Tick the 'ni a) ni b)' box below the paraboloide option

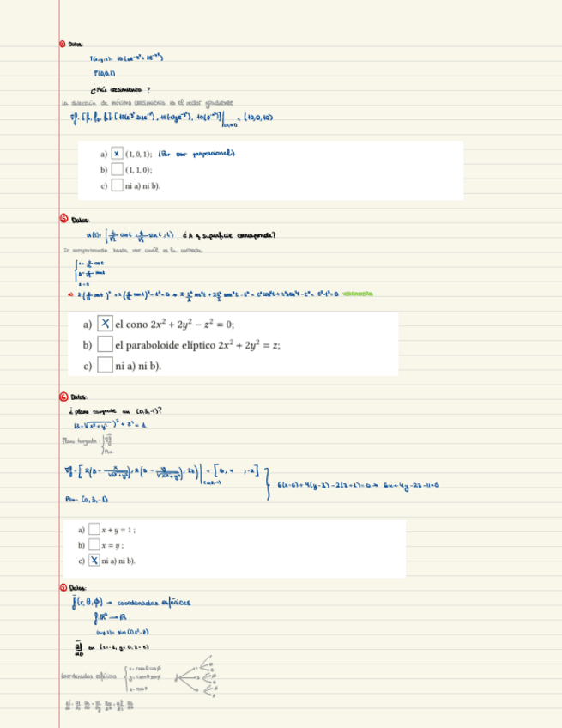[105, 365]
